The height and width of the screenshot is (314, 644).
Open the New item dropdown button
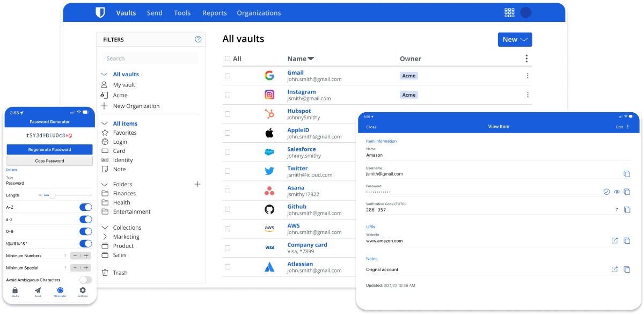515,40
